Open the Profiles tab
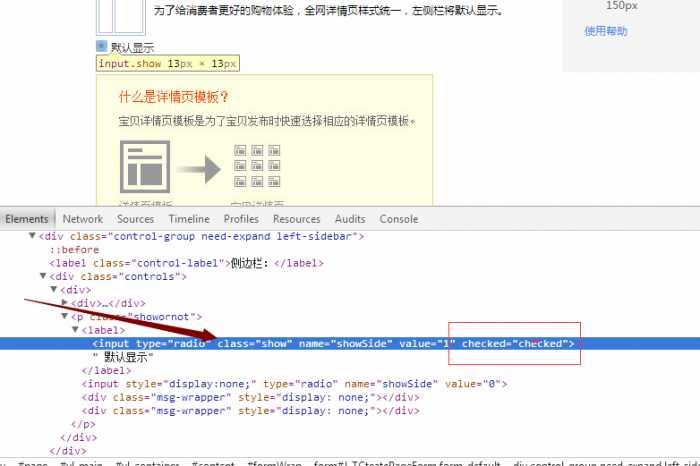Viewport: 700px width, 466px height. pos(241,219)
